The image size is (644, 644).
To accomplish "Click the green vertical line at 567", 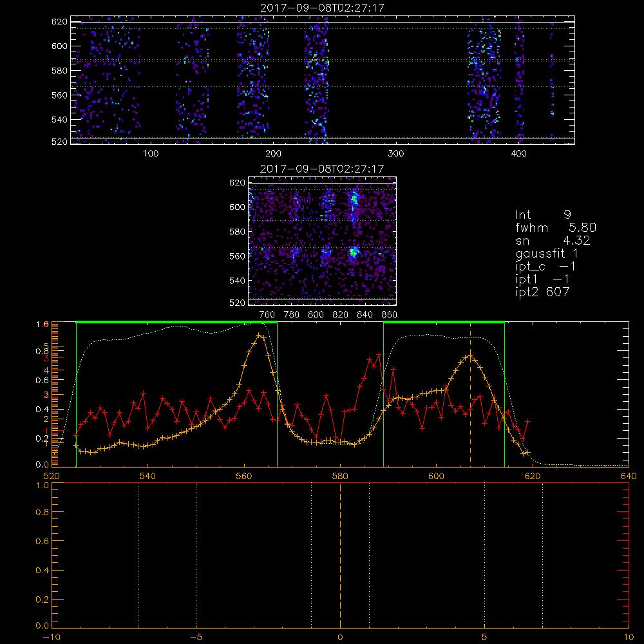I will click(x=277, y=394).
